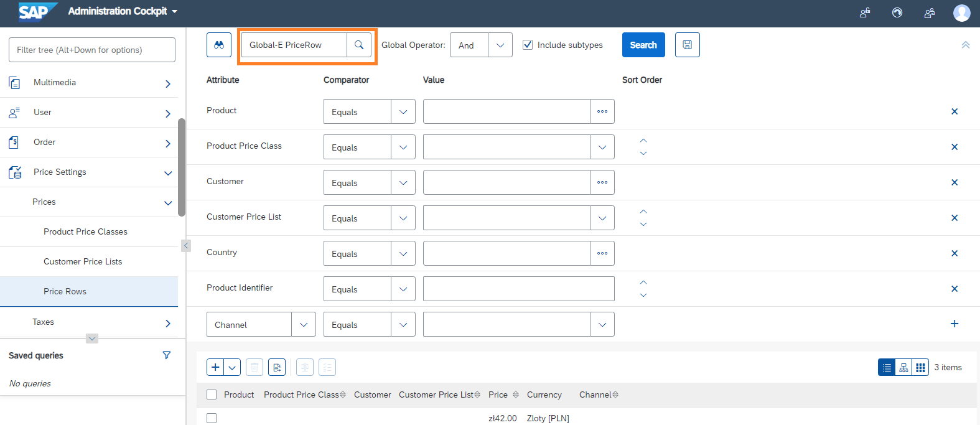Select all rows header checkbox

(212, 395)
